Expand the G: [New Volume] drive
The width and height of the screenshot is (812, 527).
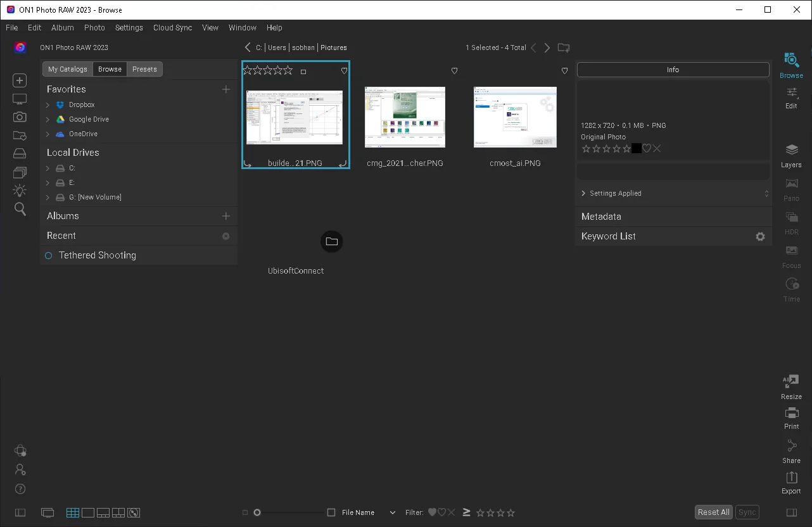pyautogui.click(x=48, y=197)
